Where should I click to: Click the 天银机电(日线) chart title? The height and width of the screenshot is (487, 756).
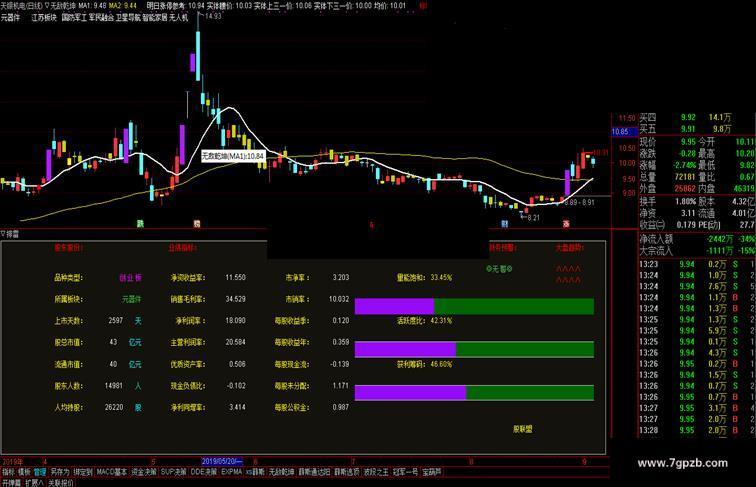[22, 6]
